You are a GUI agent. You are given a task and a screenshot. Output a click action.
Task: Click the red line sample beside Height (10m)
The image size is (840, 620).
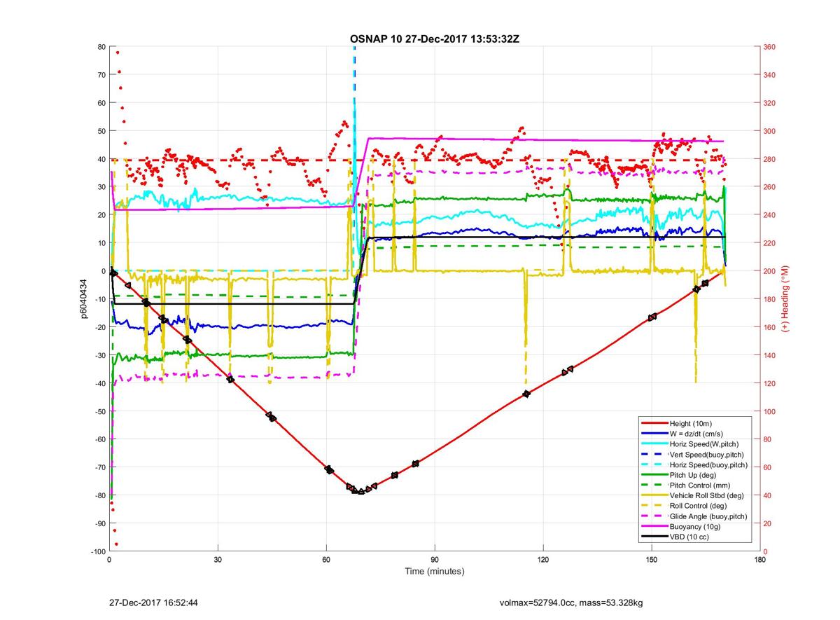[654, 423]
